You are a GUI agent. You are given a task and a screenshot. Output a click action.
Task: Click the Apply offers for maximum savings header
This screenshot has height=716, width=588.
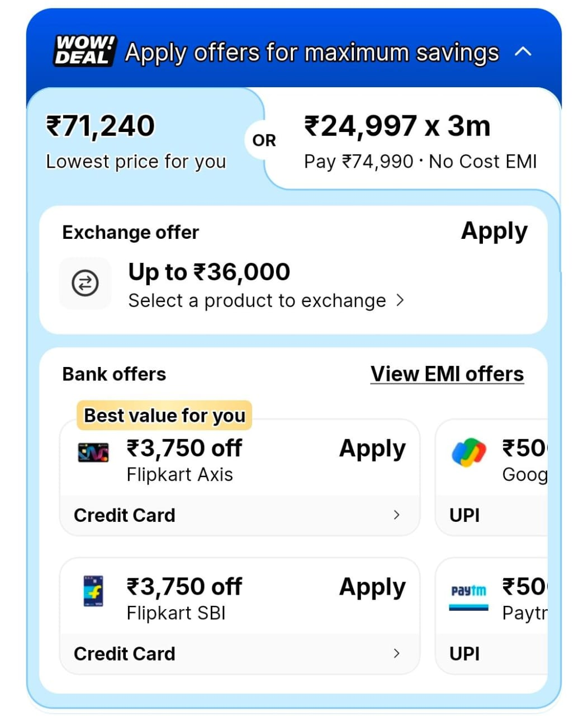pos(311,53)
